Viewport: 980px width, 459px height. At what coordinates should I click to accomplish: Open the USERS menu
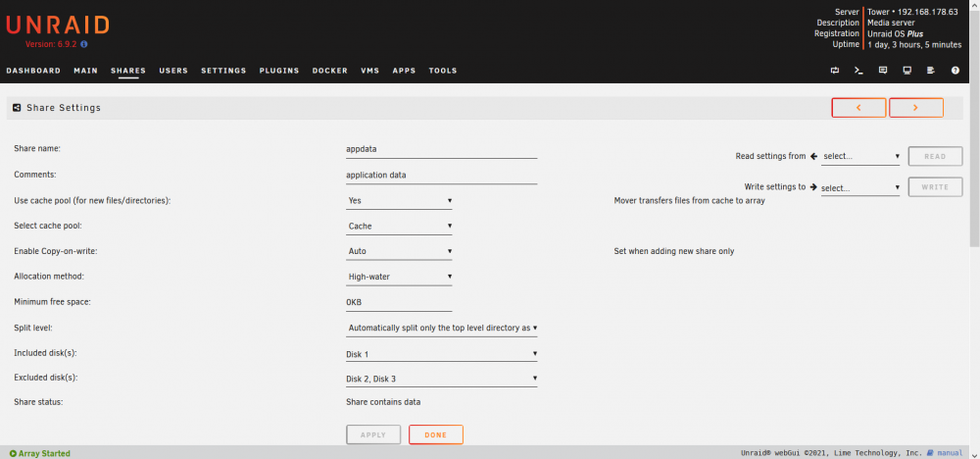click(173, 71)
